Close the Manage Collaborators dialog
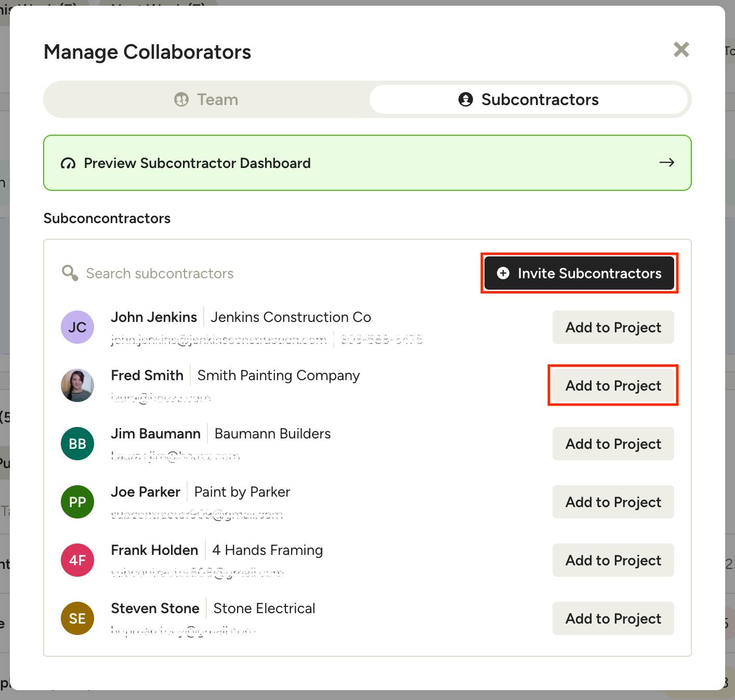Image resolution: width=735 pixels, height=700 pixels. tap(681, 50)
